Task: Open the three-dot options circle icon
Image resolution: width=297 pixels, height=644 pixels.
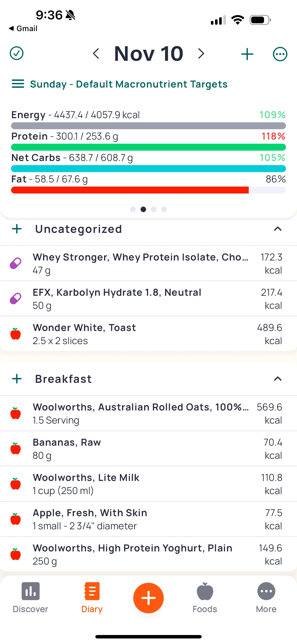Action: (x=280, y=54)
